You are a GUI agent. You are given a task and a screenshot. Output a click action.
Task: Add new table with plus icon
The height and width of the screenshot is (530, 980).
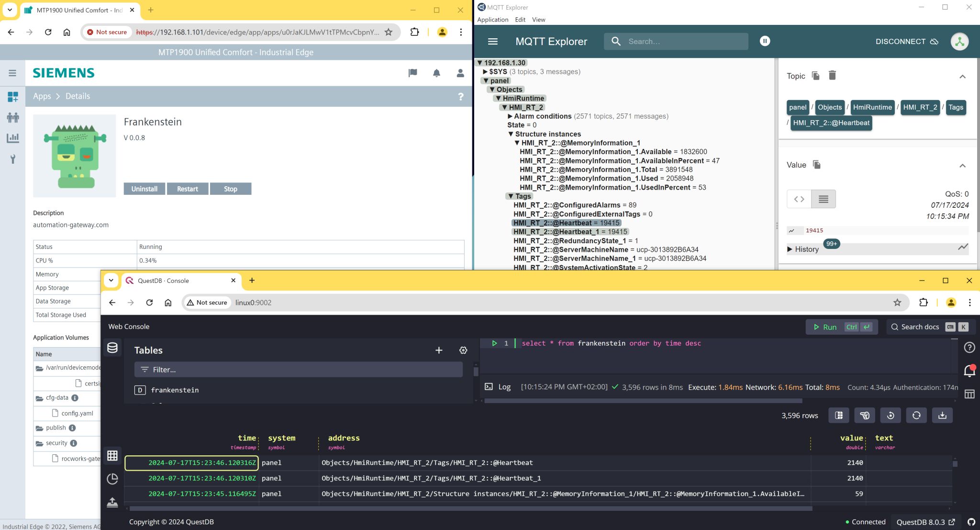click(x=439, y=350)
